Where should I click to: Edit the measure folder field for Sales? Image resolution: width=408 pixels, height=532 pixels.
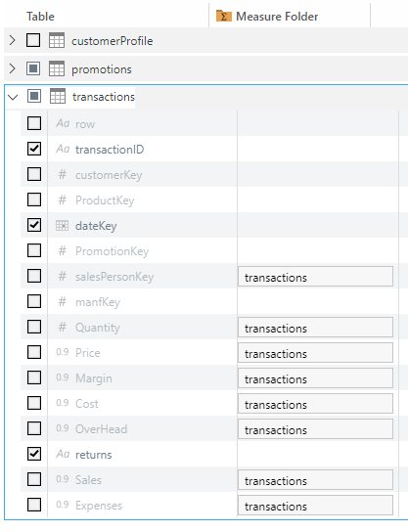(x=315, y=480)
